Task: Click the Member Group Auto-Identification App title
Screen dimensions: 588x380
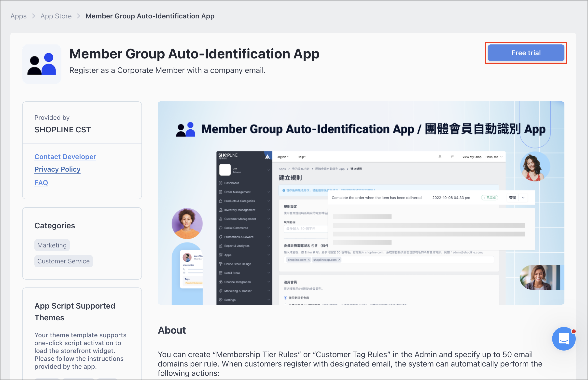Action: point(194,54)
